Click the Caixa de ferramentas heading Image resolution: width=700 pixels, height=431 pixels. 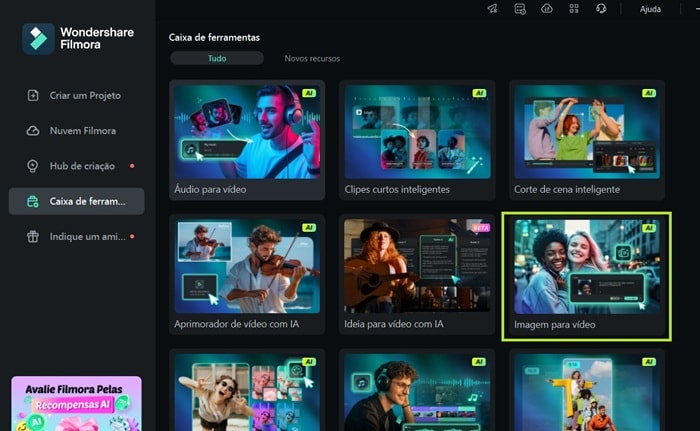(214, 38)
